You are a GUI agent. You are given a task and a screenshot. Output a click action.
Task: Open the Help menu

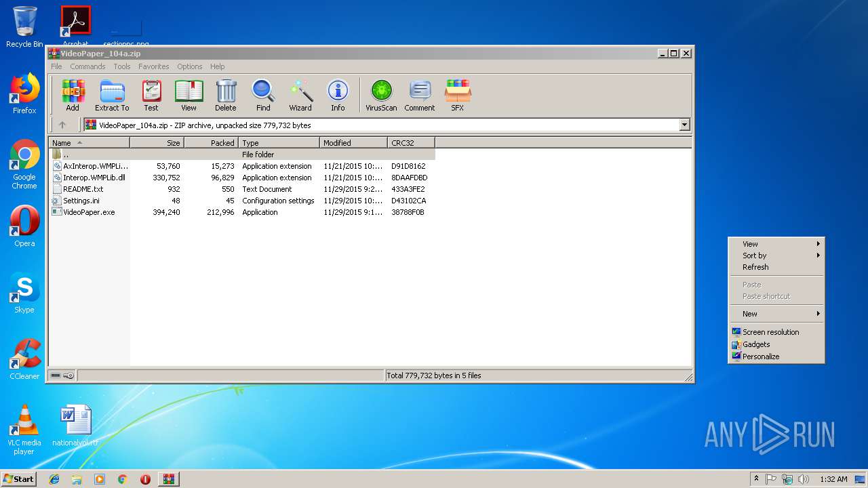217,66
